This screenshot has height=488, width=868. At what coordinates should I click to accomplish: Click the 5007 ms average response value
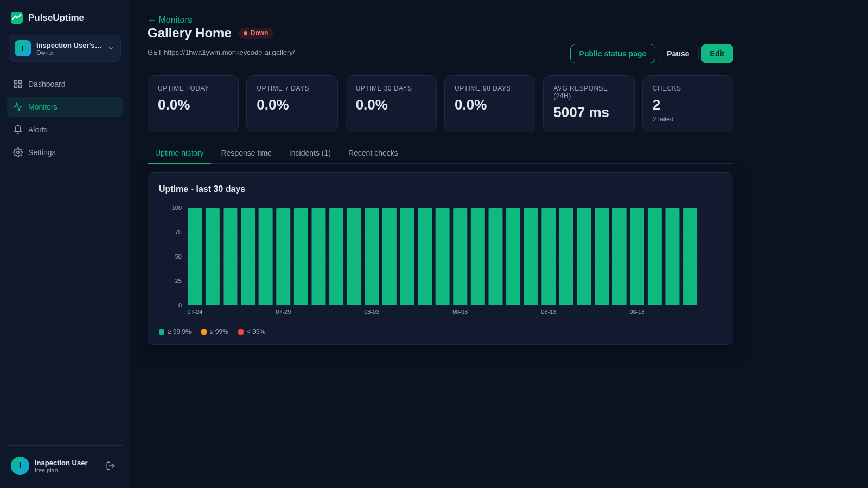coord(581,112)
